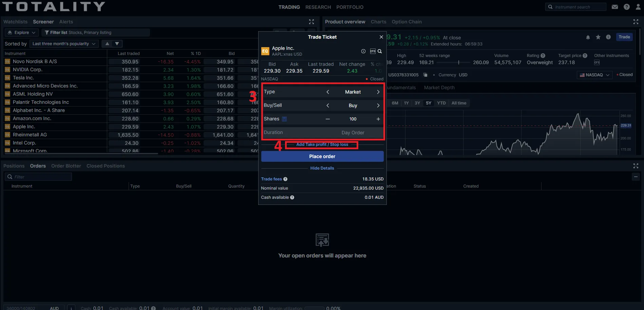The image size is (644, 310).
Task: Open the Closed Positions tab
Action: pos(106,166)
